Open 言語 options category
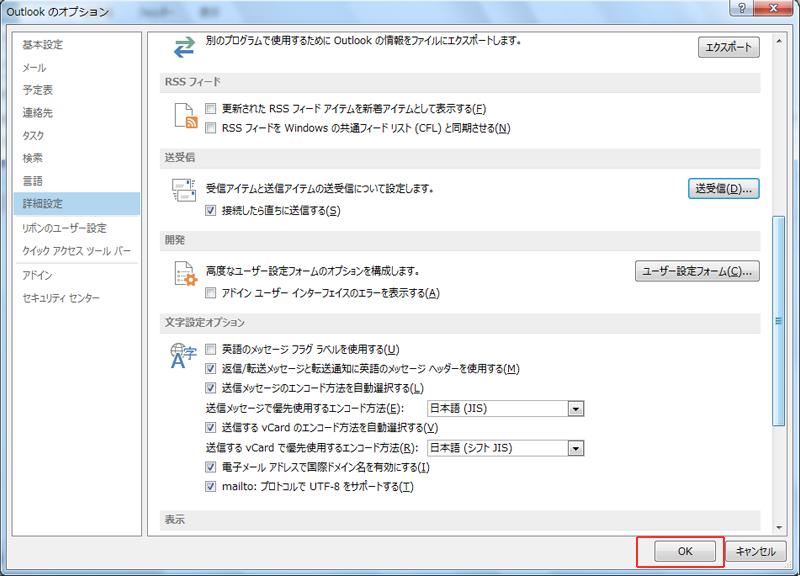Screen dimensions: 800x576 pyautogui.click(x=77, y=181)
